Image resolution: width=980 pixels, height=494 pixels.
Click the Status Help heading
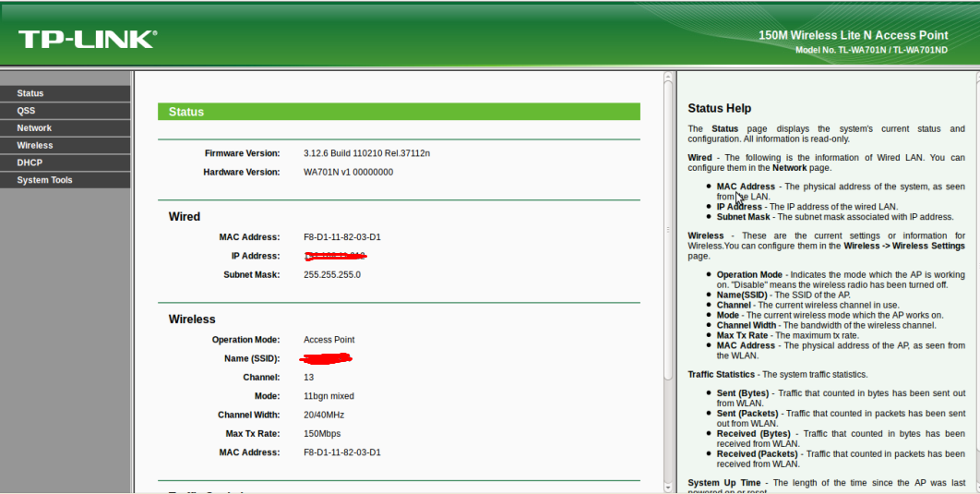point(720,108)
